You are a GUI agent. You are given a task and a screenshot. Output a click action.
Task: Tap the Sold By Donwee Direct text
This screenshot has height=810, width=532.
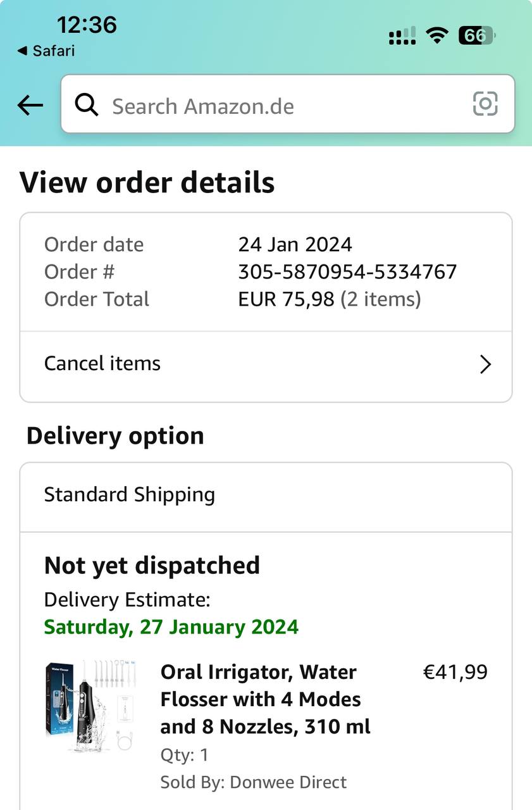click(253, 782)
